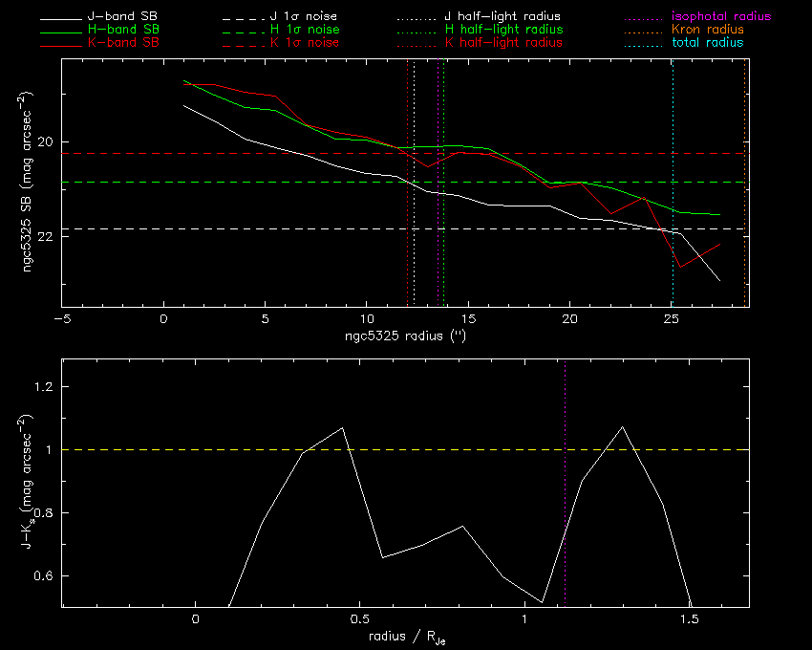812x650 pixels.
Task: Pick the "J half-light radius" legend entry
Action: (502, 16)
